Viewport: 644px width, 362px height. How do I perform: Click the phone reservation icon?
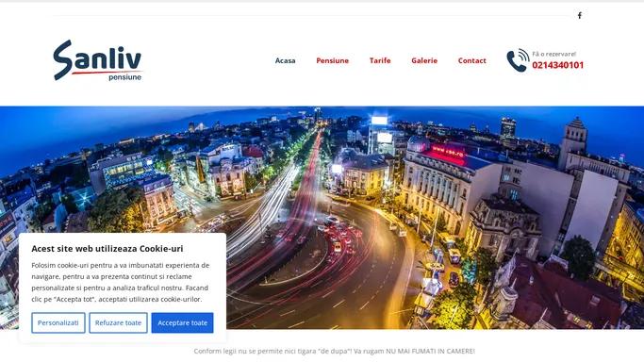[x=518, y=60]
